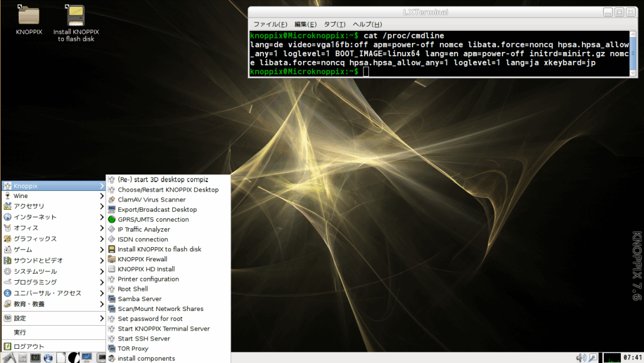
Task: Open the KNOPPIX folder desktop icon
Action: click(29, 20)
